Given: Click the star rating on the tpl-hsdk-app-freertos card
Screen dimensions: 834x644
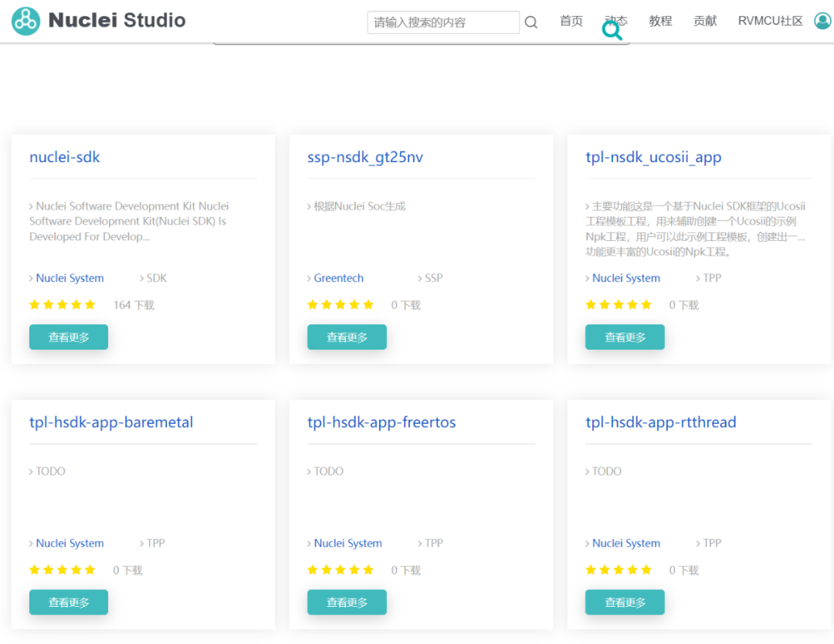Looking at the screenshot, I should pos(341,570).
